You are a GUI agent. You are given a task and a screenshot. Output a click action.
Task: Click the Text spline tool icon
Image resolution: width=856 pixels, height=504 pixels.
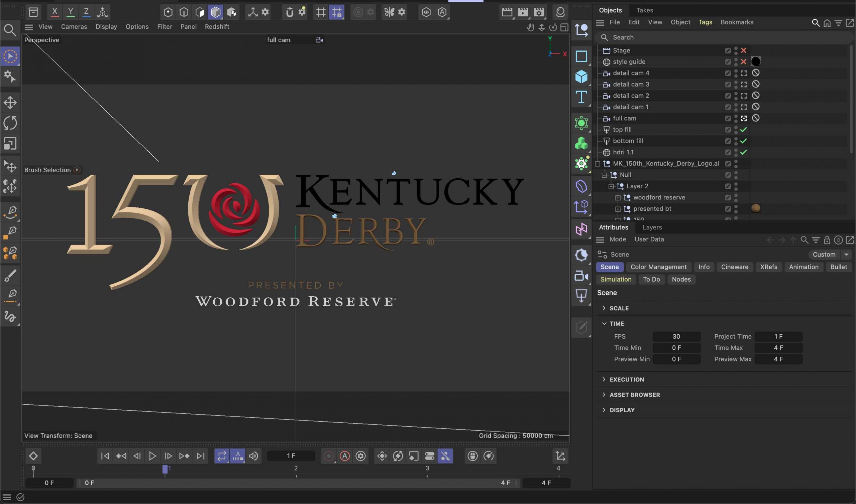[581, 97]
